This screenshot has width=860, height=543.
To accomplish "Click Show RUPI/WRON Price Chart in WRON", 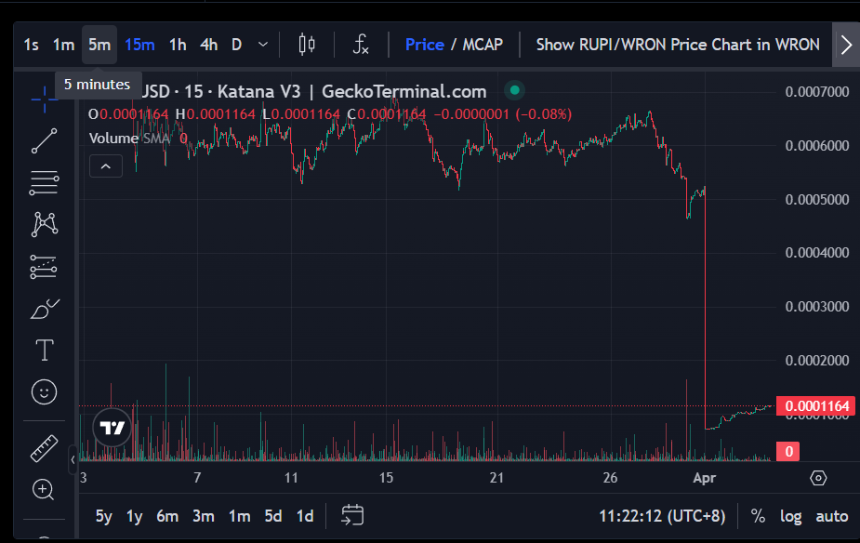I will pyautogui.click(x=677, y=44).
